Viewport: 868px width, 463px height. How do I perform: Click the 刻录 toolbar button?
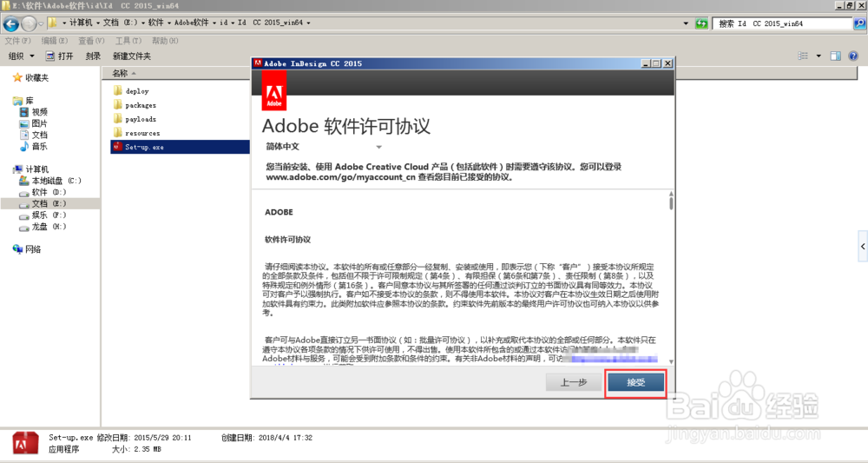(93, 56)
